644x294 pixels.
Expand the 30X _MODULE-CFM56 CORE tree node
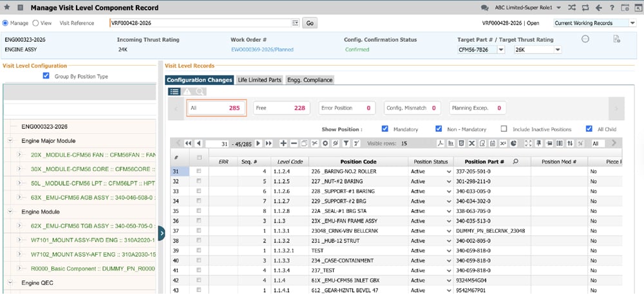pyautogui.click(x=19, y=169)
